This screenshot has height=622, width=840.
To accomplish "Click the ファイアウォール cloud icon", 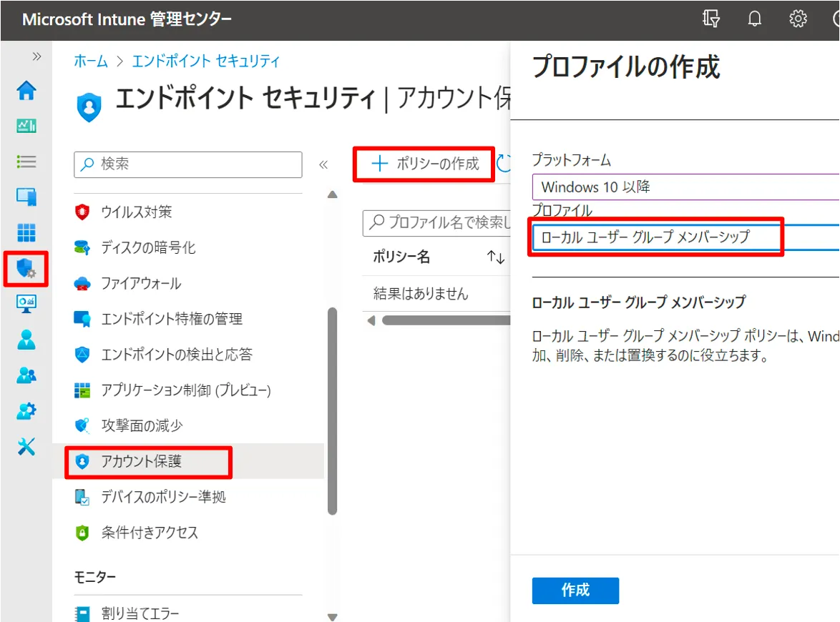I will tap(82, 283).
